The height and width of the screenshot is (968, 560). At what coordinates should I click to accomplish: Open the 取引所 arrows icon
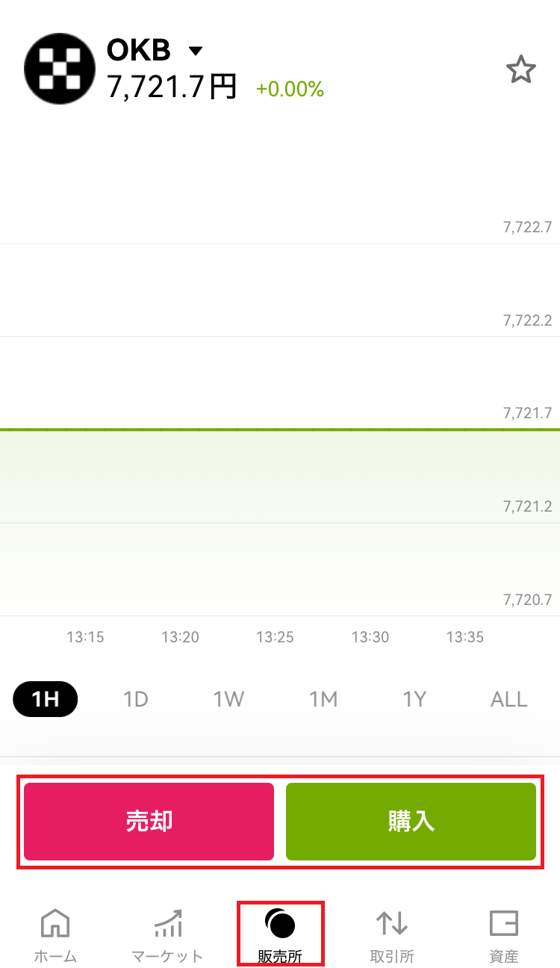392,923
